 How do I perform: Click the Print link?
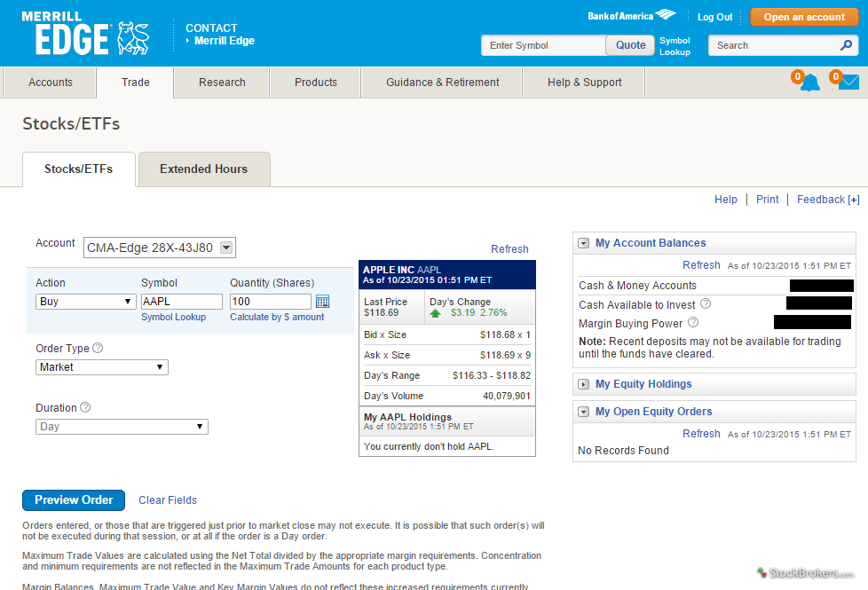coord(767,200)
